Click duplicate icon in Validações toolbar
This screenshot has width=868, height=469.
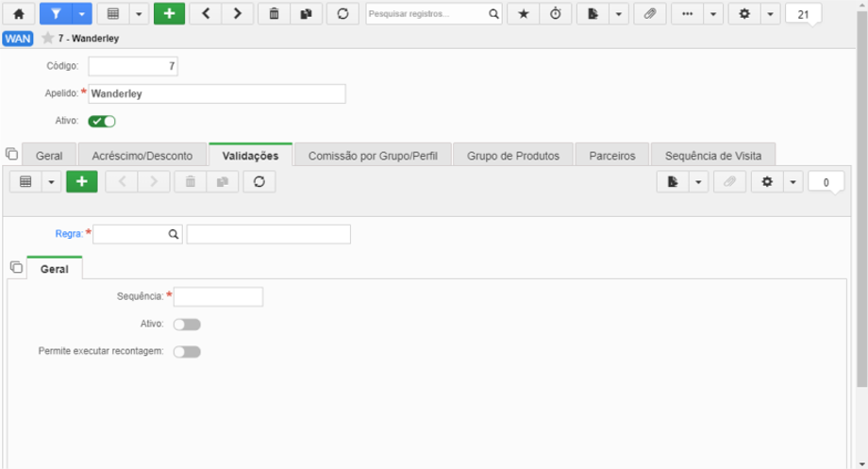(223, 181)
